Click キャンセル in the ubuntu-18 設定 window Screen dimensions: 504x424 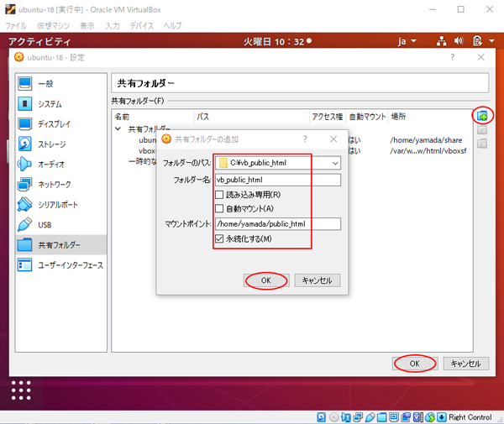(466, 364)
